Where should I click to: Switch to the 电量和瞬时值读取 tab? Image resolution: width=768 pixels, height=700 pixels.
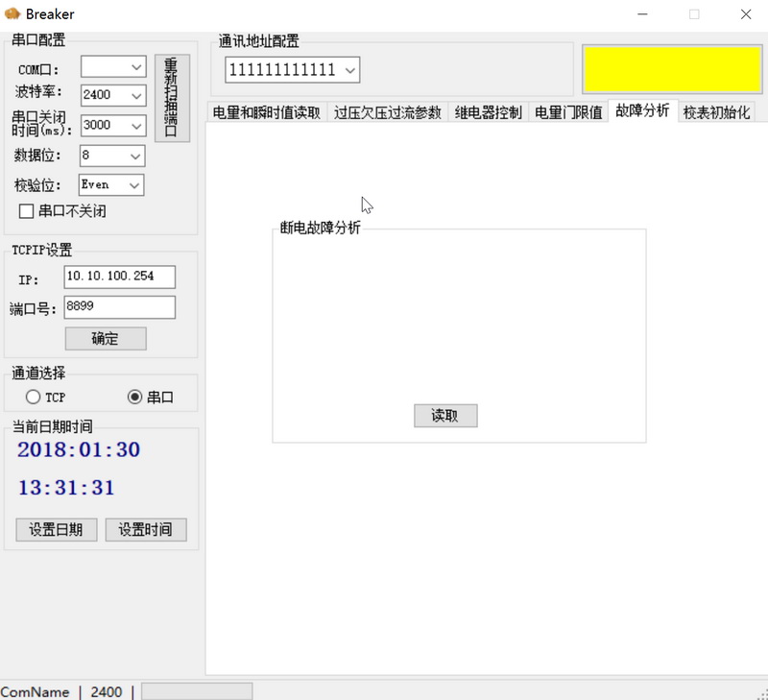coord(267,112)
